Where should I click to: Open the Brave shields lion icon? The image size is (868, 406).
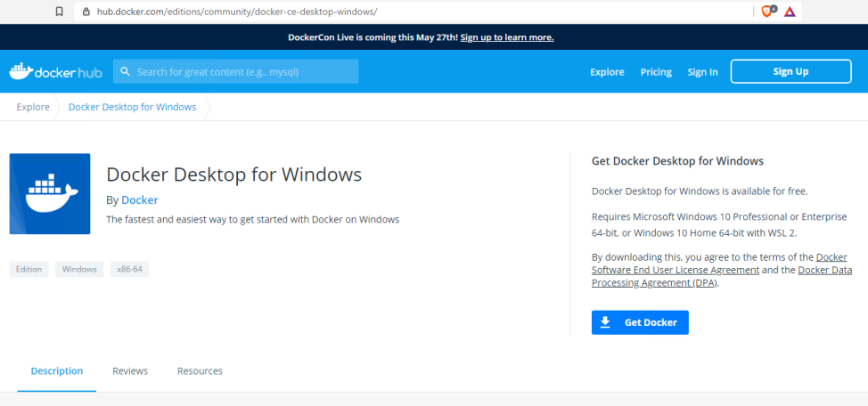(767, 12)
